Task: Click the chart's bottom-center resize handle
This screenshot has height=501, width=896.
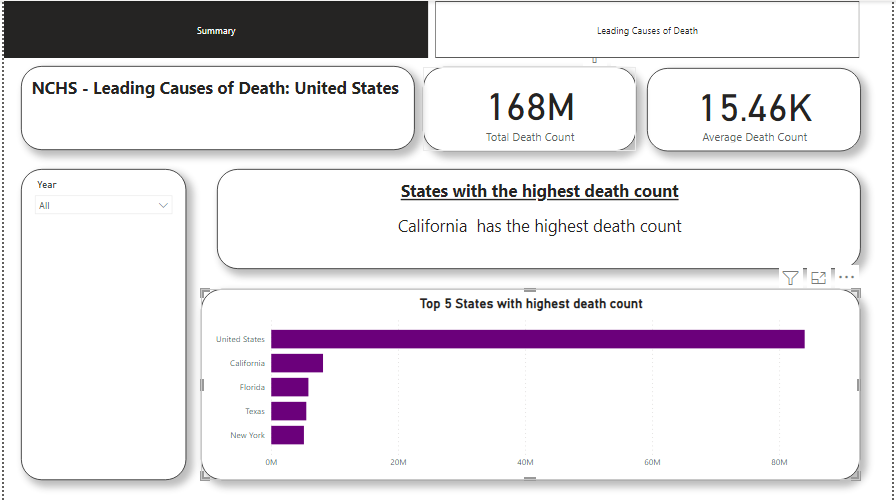Action: 531,479
